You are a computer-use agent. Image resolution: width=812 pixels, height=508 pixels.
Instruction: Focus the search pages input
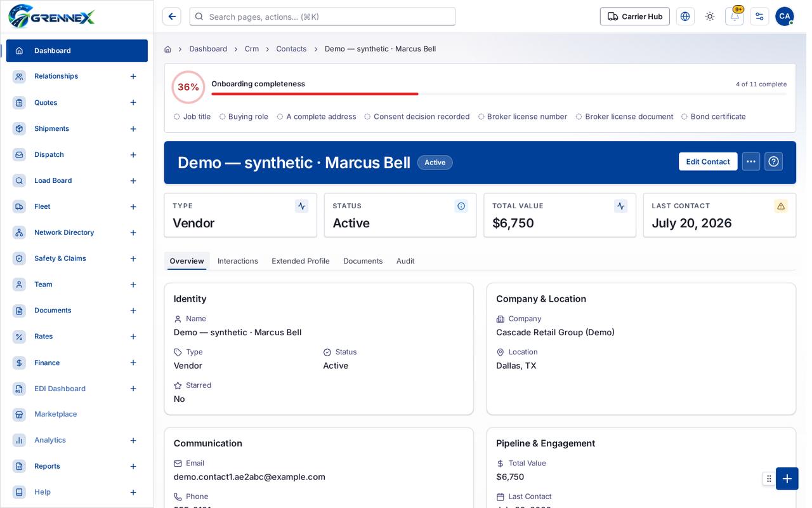(x=322, y=17)
